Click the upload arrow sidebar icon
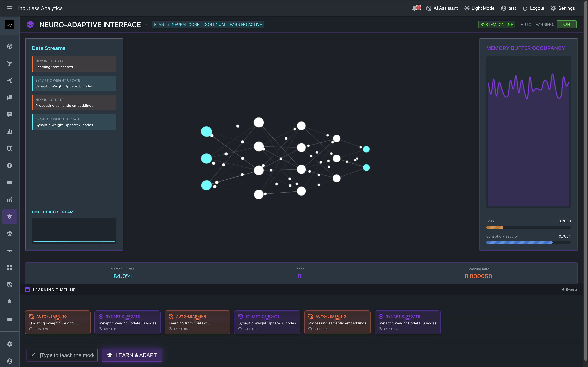The image size is (588, 367). (x=10, y=165)
